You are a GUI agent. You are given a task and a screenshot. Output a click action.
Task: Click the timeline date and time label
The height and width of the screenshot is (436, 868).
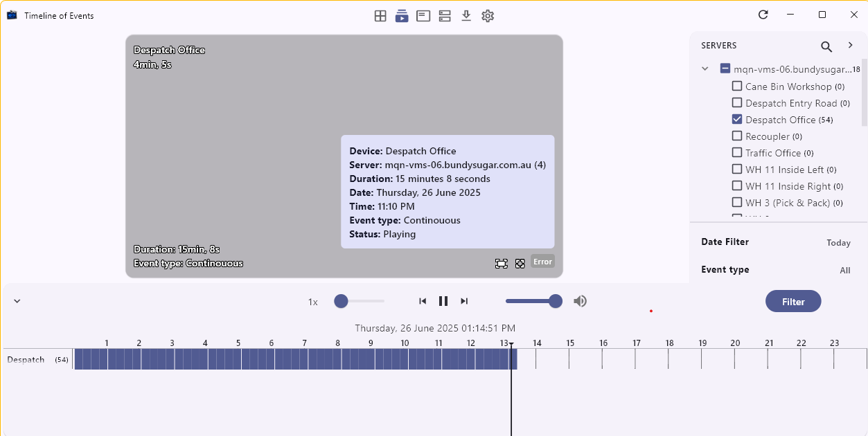tap(435, 328)
